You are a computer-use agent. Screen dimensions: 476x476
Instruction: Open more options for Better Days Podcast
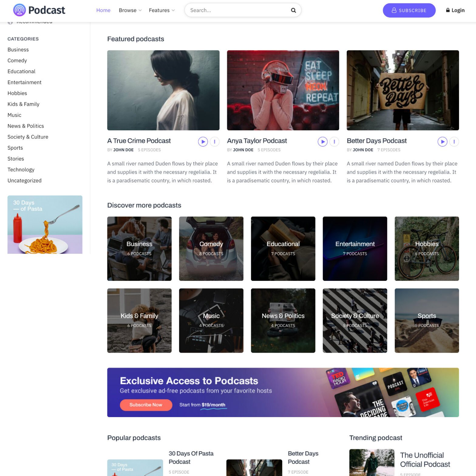point(454,141)
